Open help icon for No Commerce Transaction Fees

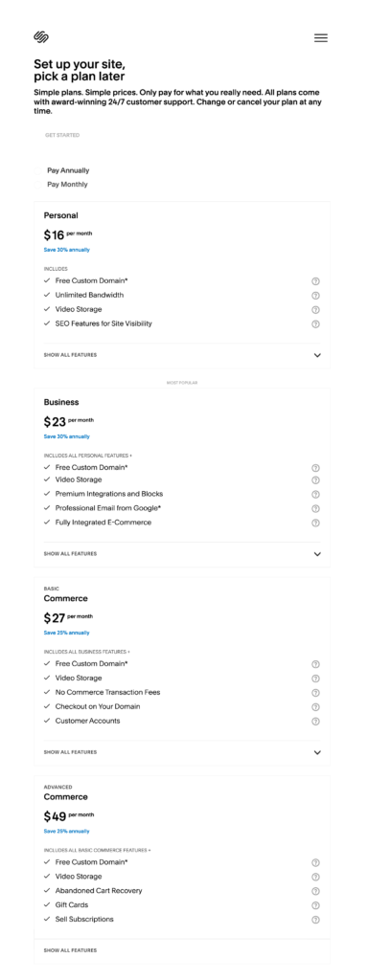click(315, 693)
